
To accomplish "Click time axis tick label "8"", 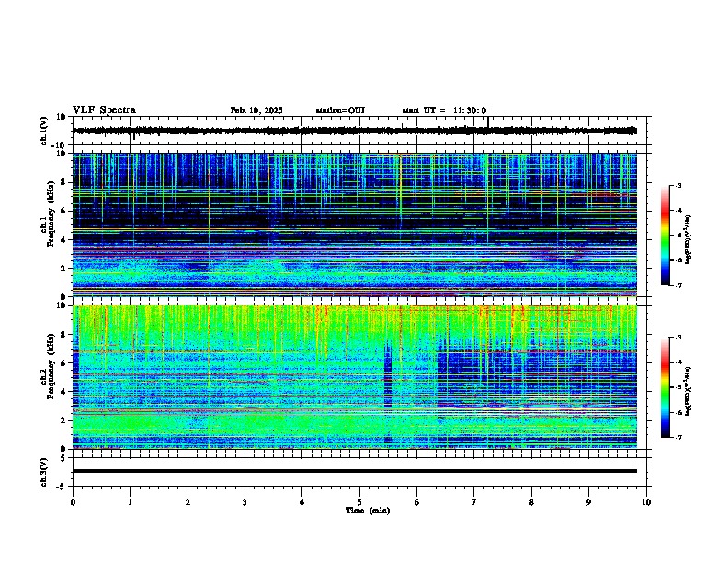I will coord(531,502).
